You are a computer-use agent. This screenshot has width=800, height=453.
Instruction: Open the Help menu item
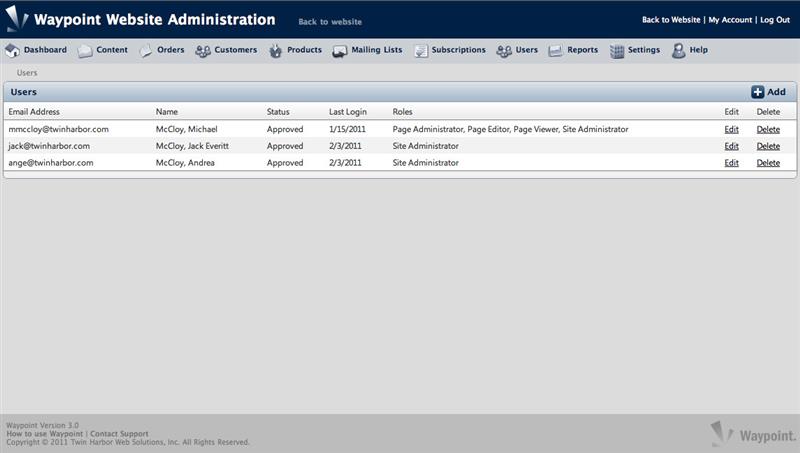(x=698, y=50)
